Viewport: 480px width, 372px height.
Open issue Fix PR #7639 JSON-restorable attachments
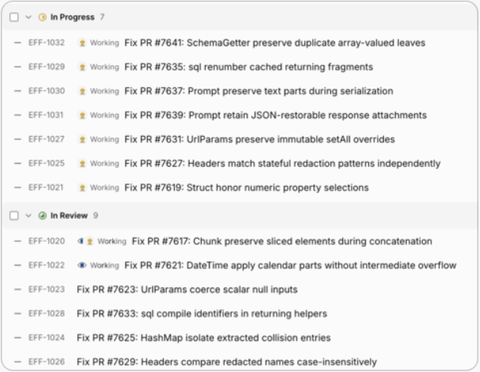click(x=275, y=115)
